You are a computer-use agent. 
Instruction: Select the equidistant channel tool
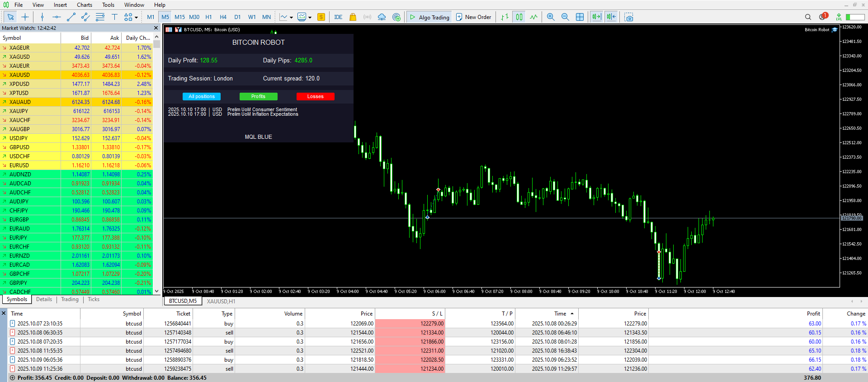(x=85, y=17)
